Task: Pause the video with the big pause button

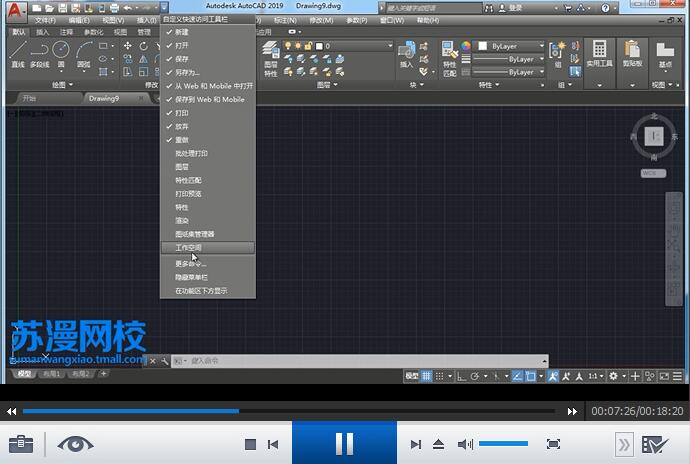Action: (344, 443)
